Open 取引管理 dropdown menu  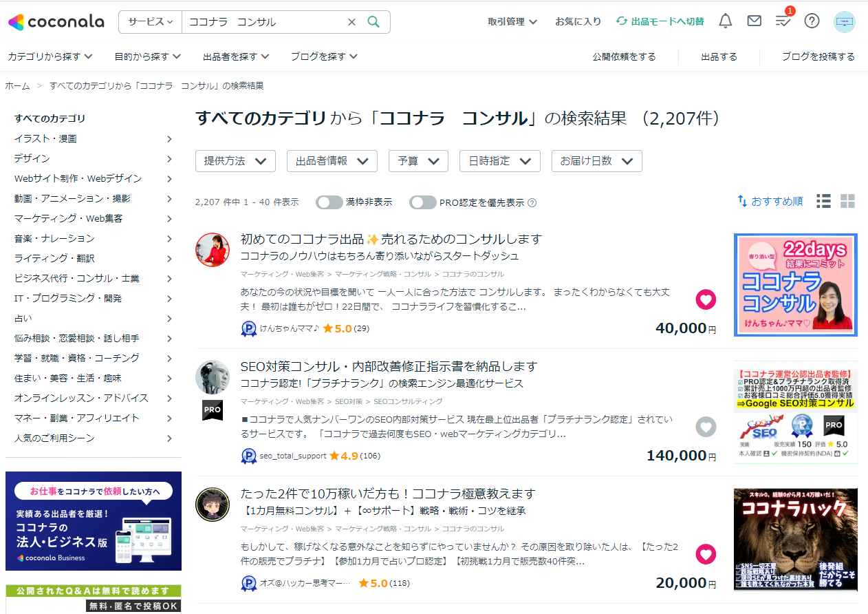coord(512,22)
